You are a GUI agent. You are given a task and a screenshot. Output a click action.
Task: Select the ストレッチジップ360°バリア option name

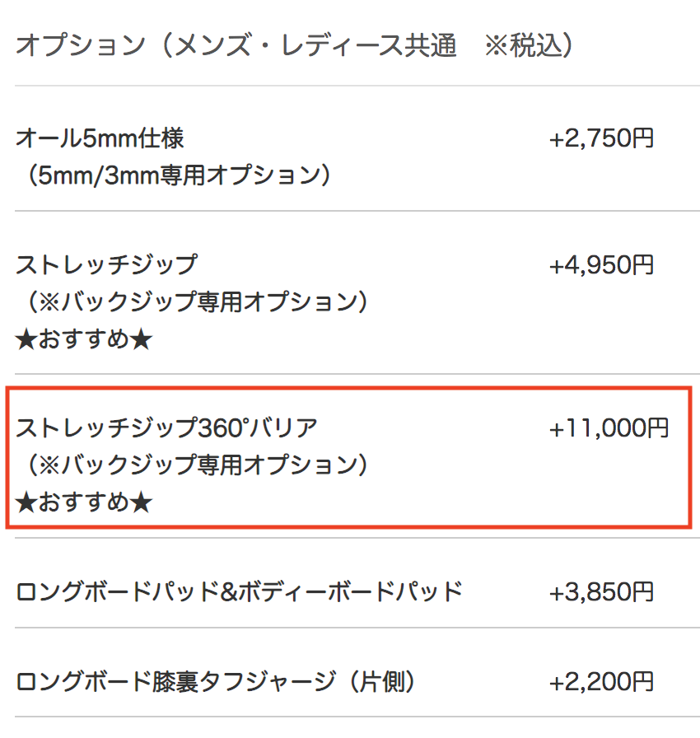[x=166, y=427]
